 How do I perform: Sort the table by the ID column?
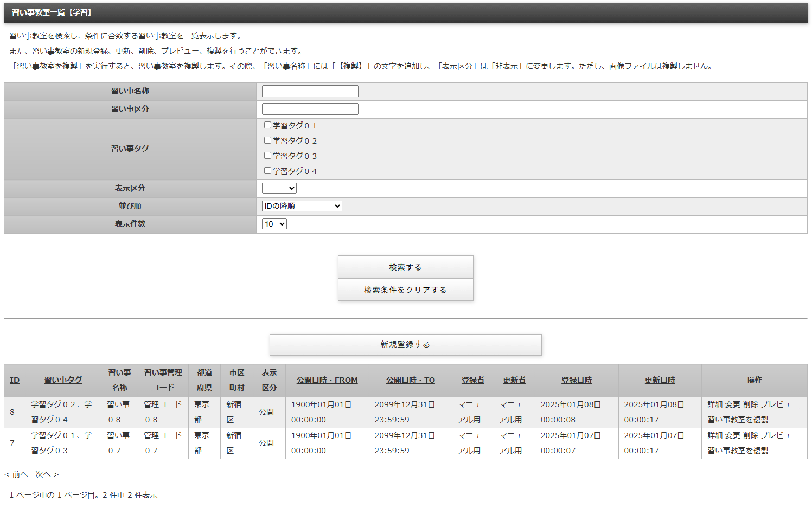[14, 380]
